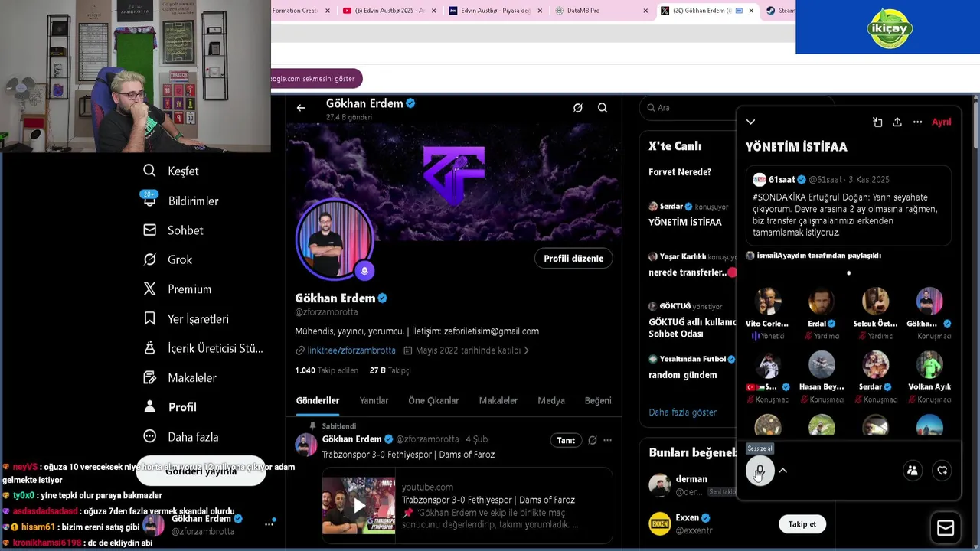This screenshot has height=551, width=980.
Task: Open the Grok icon in profile header
Action: click(x=578, y=108)
